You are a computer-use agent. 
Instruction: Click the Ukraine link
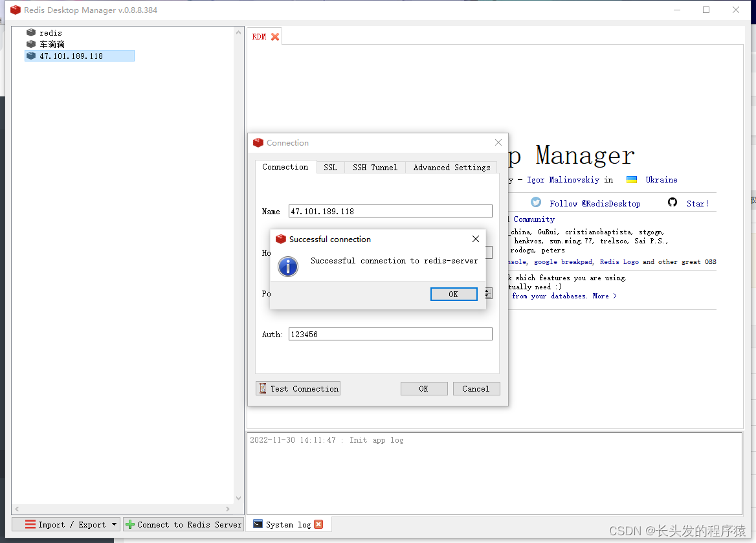pyautogui.click(x=661, y=180)
